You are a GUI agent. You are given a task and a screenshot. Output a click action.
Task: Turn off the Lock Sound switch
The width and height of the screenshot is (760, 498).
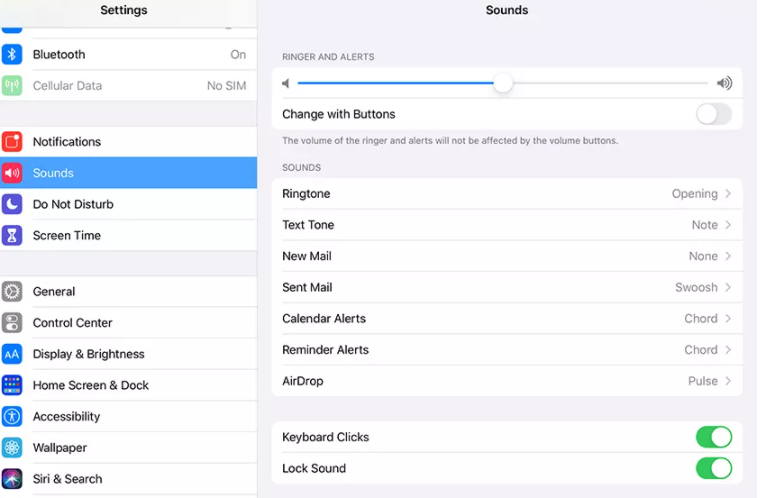[x=714, y=468]
